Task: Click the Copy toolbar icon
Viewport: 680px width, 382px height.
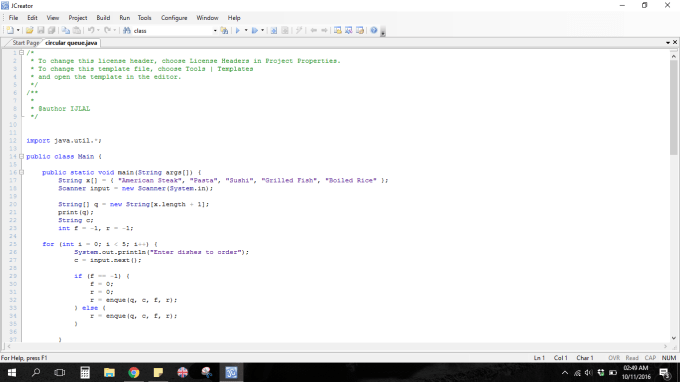Action: 65,30
